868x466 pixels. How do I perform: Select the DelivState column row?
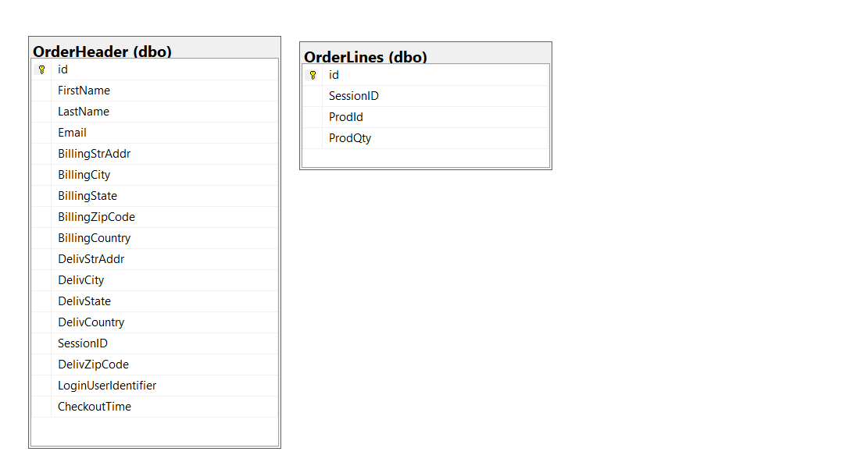155,301
